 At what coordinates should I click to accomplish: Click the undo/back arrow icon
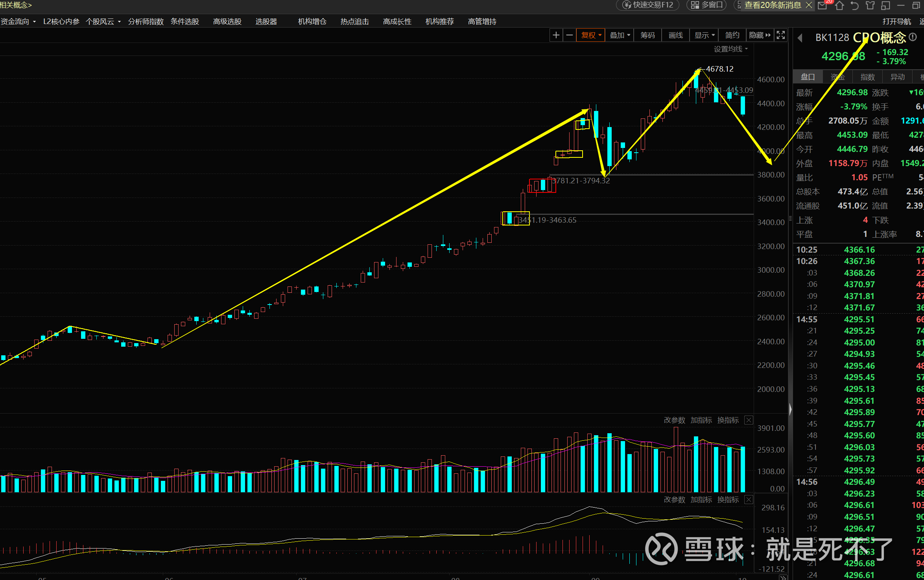[x=854, y=5]
